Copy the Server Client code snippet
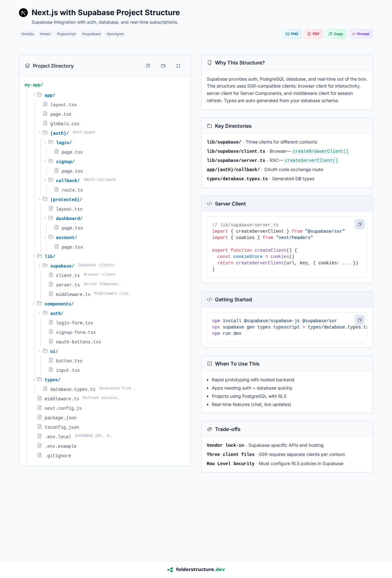 click(359, 224)
